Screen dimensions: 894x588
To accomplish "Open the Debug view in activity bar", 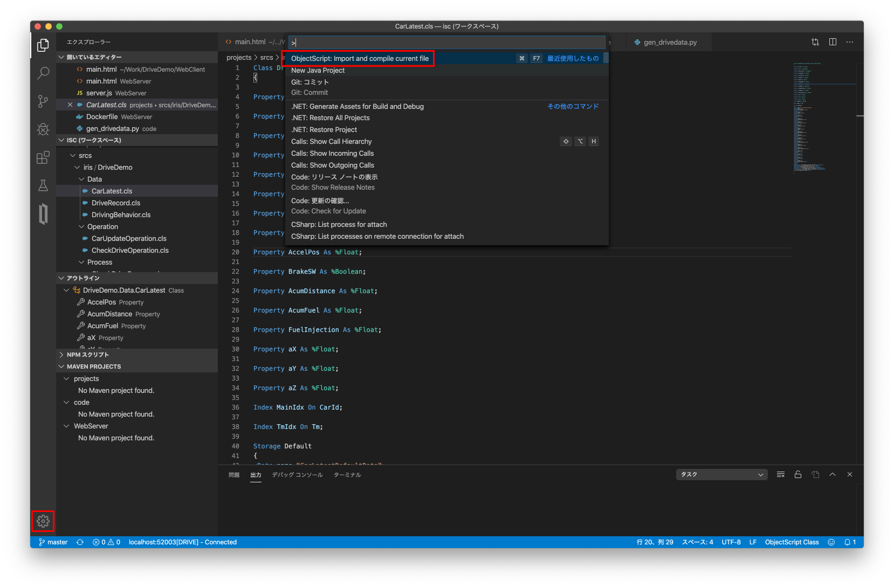I will 43,129.
